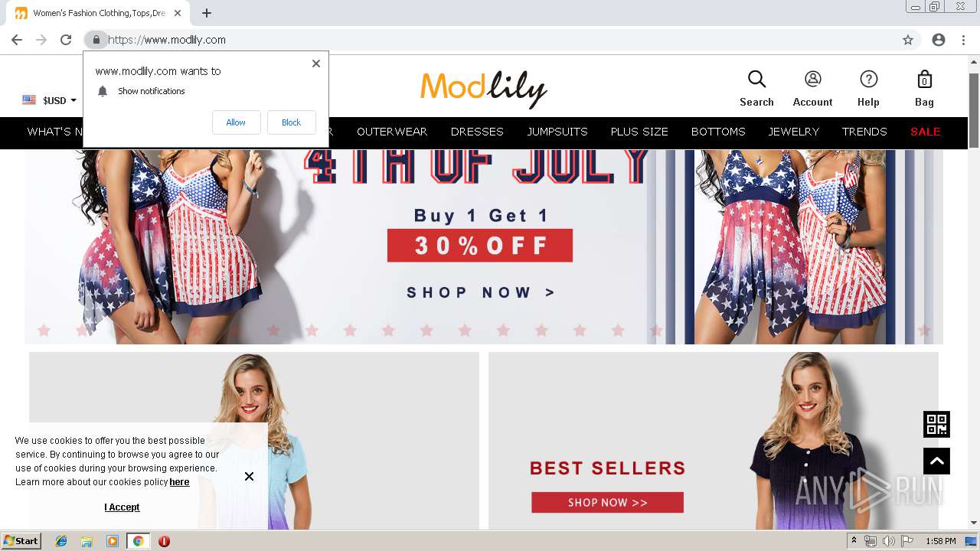980x551 pixels.
Task: Block notifications from modlily.com
Action: [291, 122]
